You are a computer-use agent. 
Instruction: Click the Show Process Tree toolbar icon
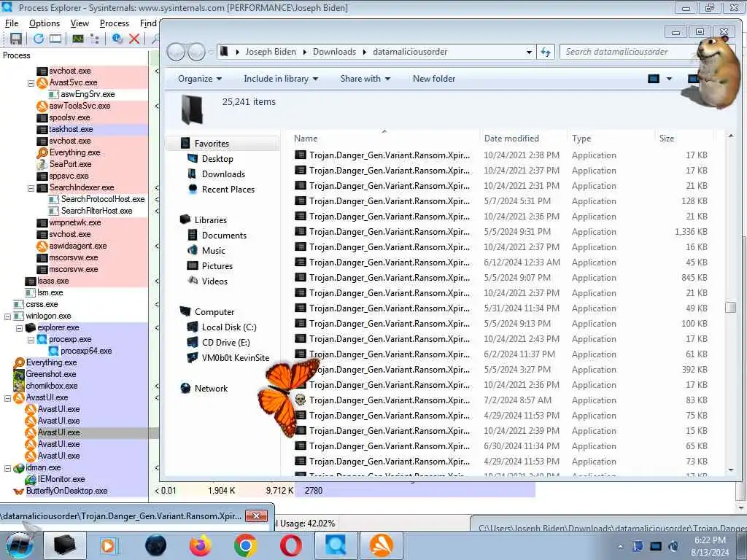pyautogui.click(x=94, y=39)
